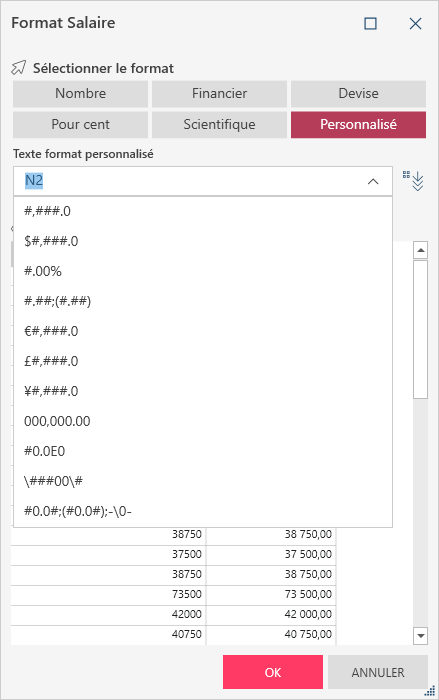Choose the £#,###.0 format option

(x=203, y=361)
